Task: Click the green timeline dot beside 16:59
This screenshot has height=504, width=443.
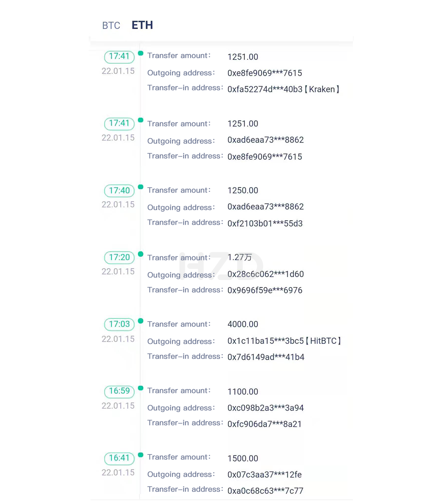Action: pyautogui.click(x=141, y=388)
